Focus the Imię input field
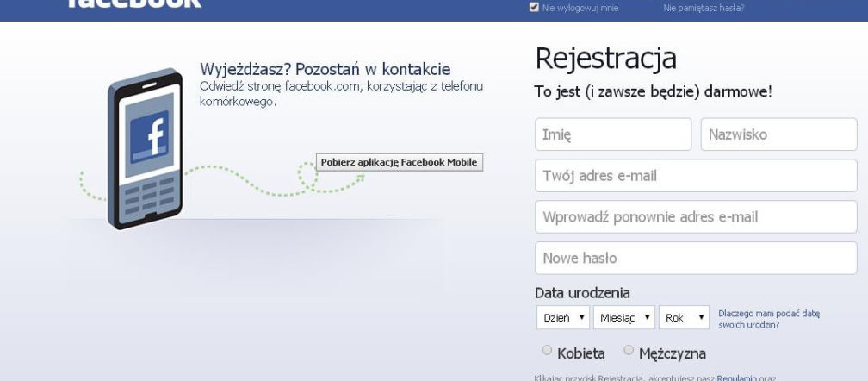Image resolution: width=868 pixels, height=381 pixels. (x=613, y=134)
